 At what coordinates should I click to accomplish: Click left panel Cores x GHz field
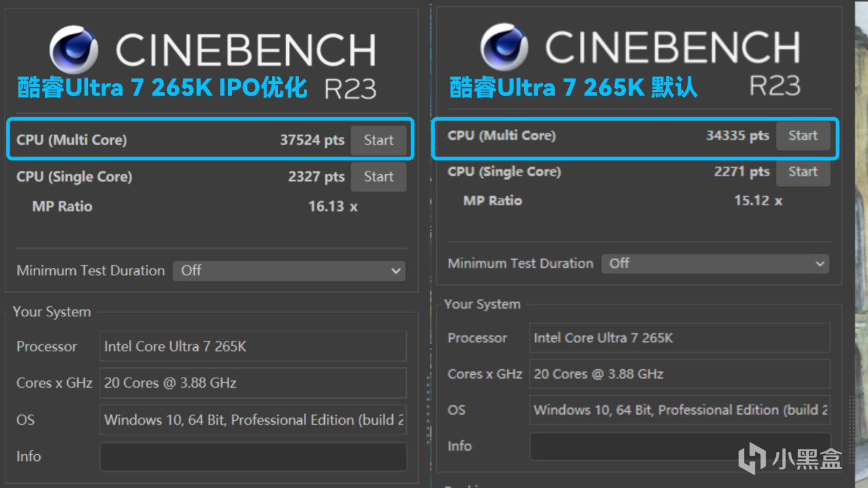(x=253, y=383)
